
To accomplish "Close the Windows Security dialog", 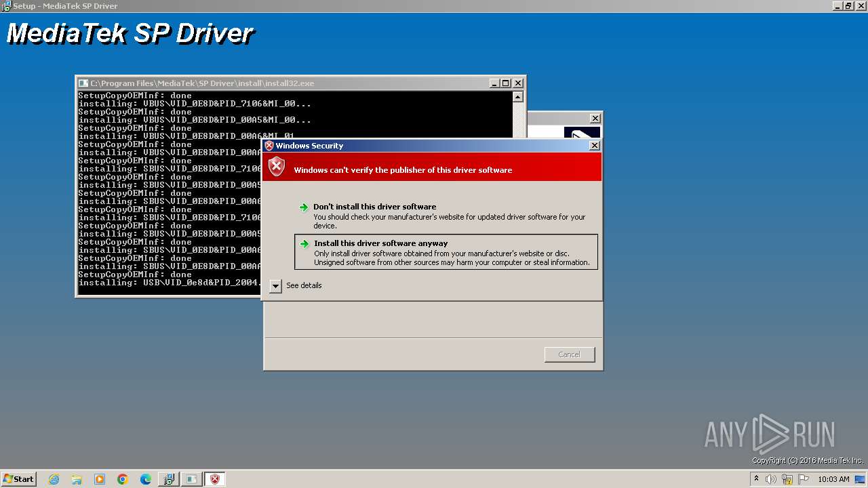I will pos(595,146).
